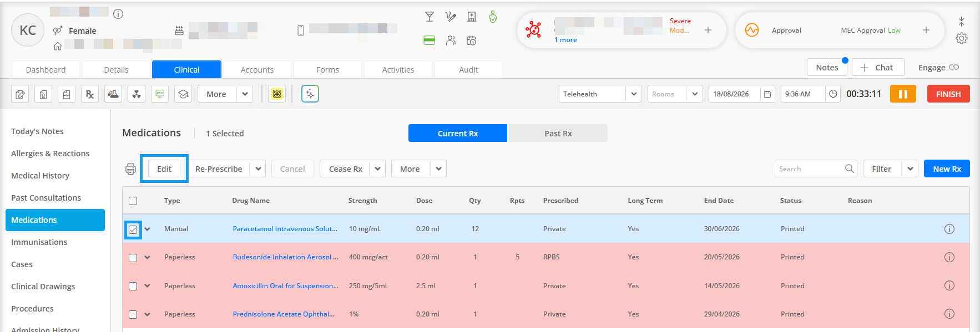The height and width of the screenshot is (332, 980).
Task: Click the New Rx button
Action: (947, 169)
